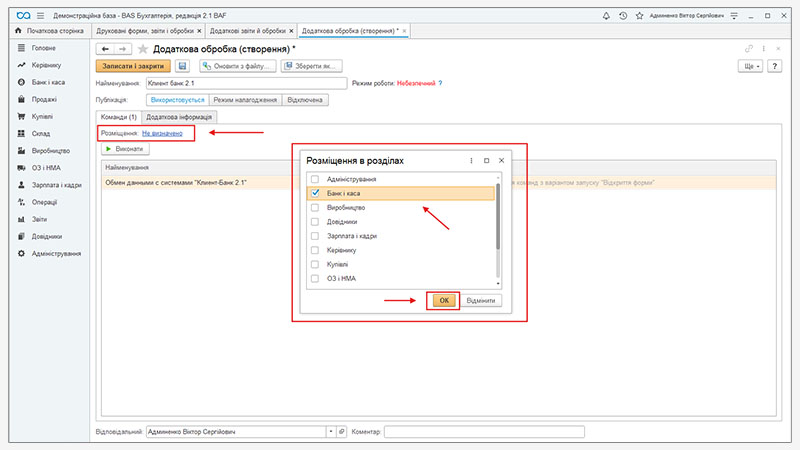
Task: Go back with the left arrow button
Action: click(105, 49)
